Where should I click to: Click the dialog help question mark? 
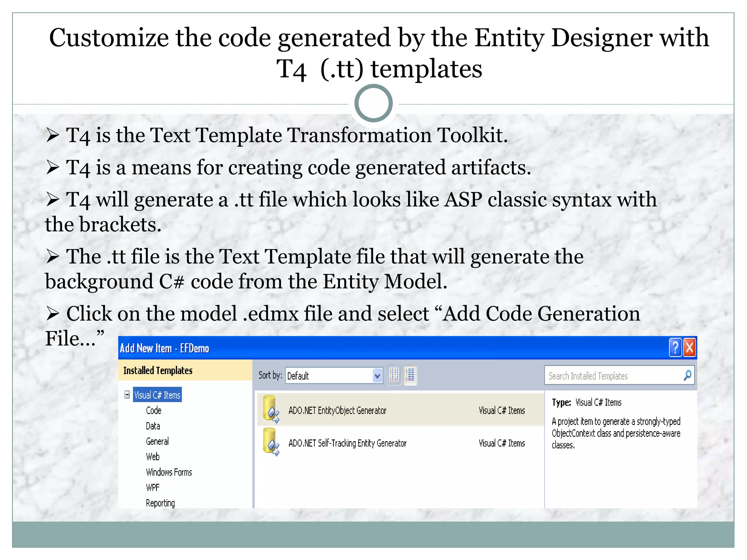(x=675, y=347)
